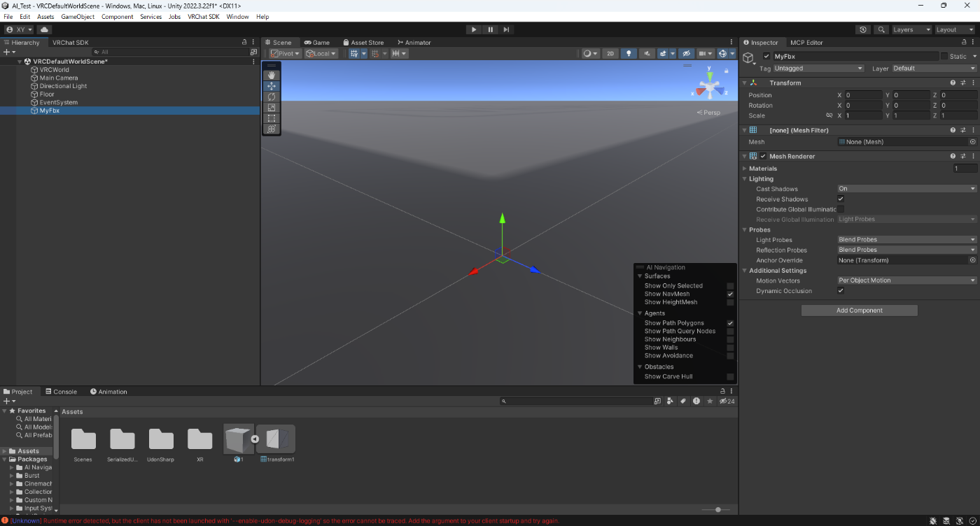This screenshot has height=526, width=980.
Task: Select the Scale tool
Action: tap(272, 107)
